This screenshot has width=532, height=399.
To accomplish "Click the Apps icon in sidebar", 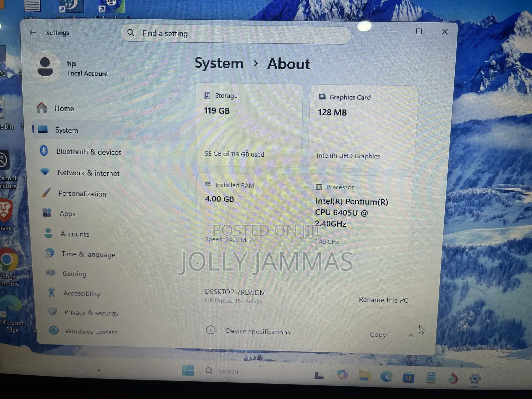I will point(47,212).
